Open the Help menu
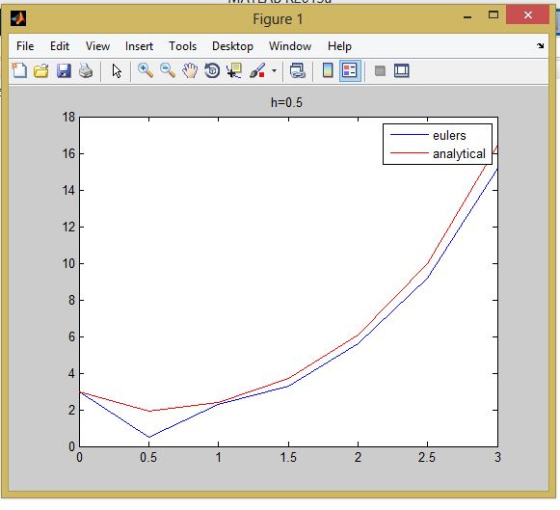The width and height of the screenshot is (560, 510). pyautogui.click(x=339, y=46)
